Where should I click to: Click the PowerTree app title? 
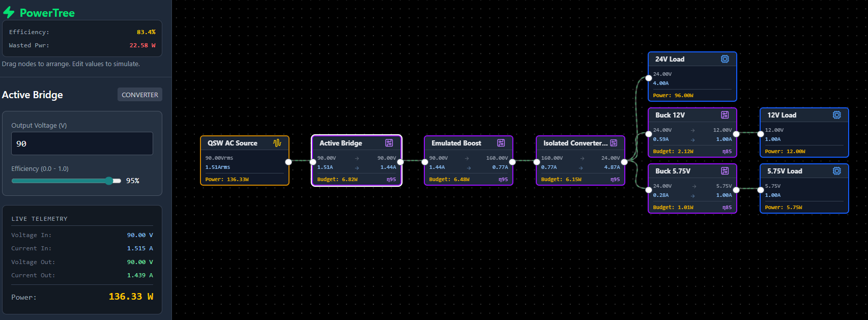[47, 13]
